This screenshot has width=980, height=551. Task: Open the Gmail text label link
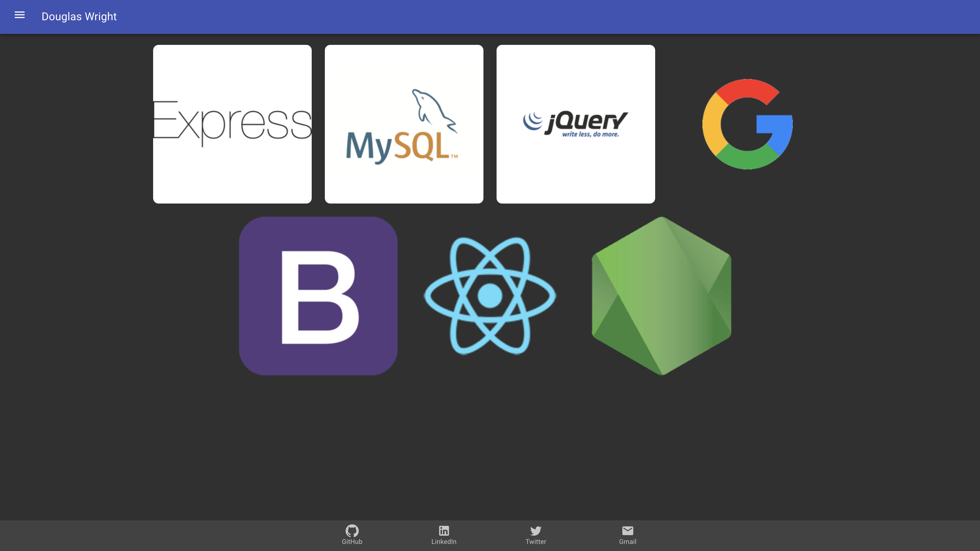click(627, 541)
